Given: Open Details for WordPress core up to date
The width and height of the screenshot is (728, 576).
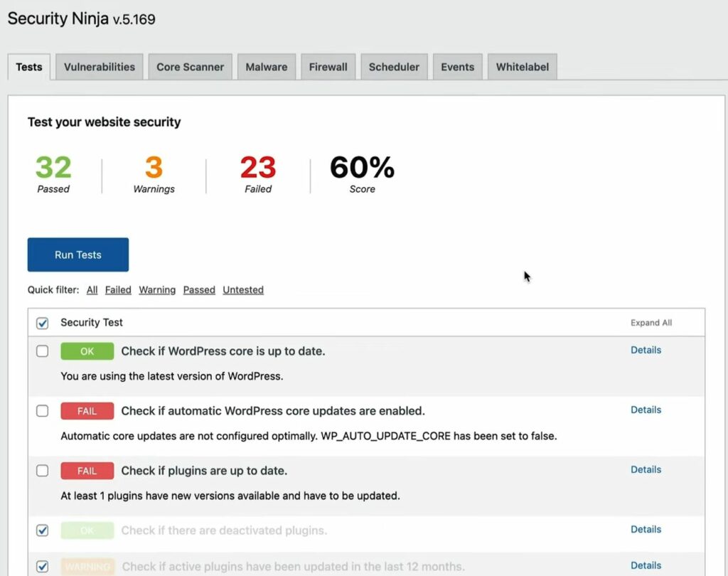Looking at the screenshot, I should [646, 351].
